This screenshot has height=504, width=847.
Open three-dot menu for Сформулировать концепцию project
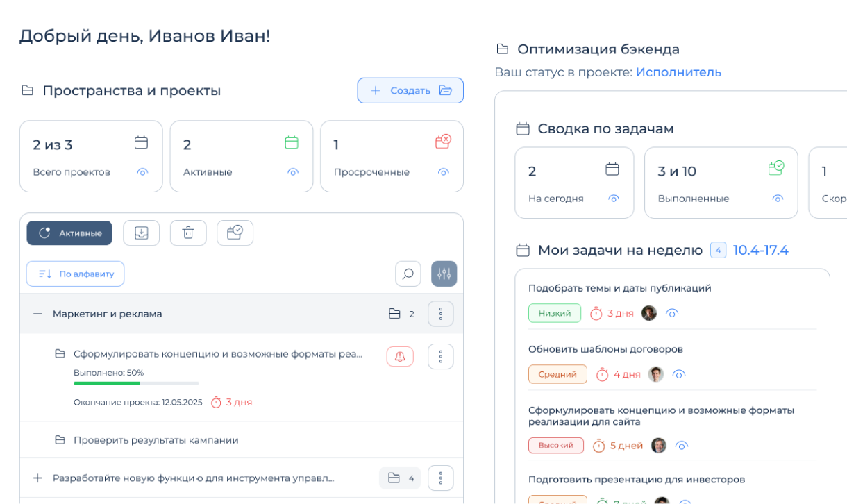(441, 357)
